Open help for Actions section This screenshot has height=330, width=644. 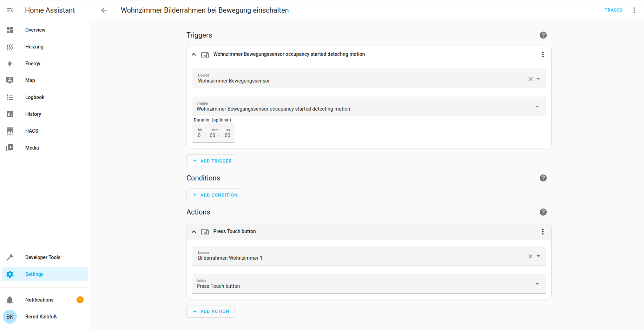pyautogui.click(x=543, y=212)
